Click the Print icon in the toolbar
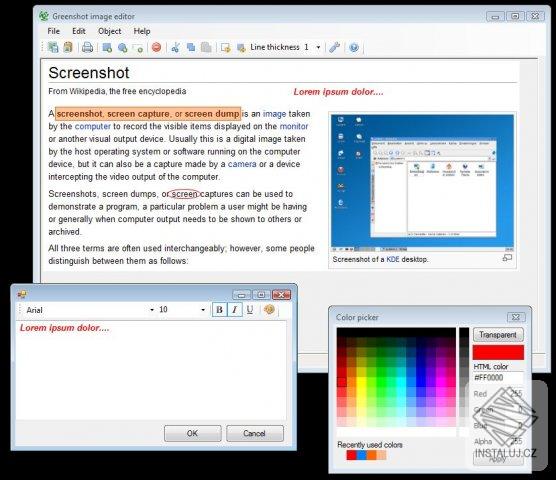The image size is (556, 480). pos(87,47)
